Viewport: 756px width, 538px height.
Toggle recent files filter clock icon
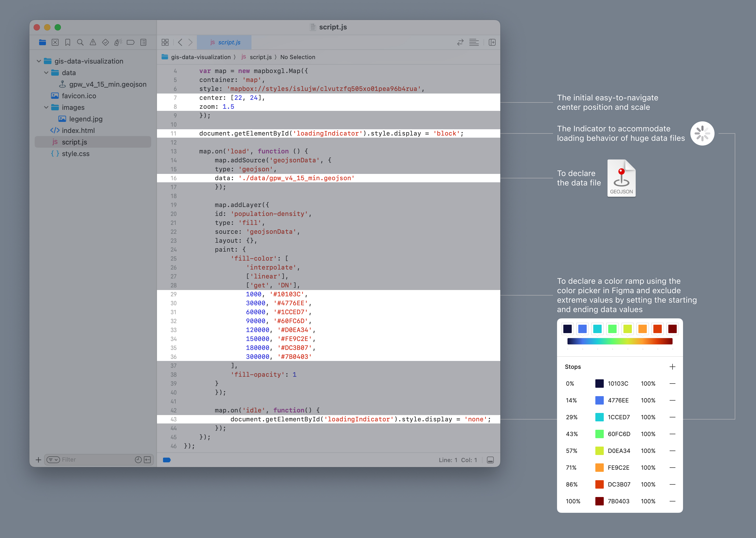coord(138,459)
